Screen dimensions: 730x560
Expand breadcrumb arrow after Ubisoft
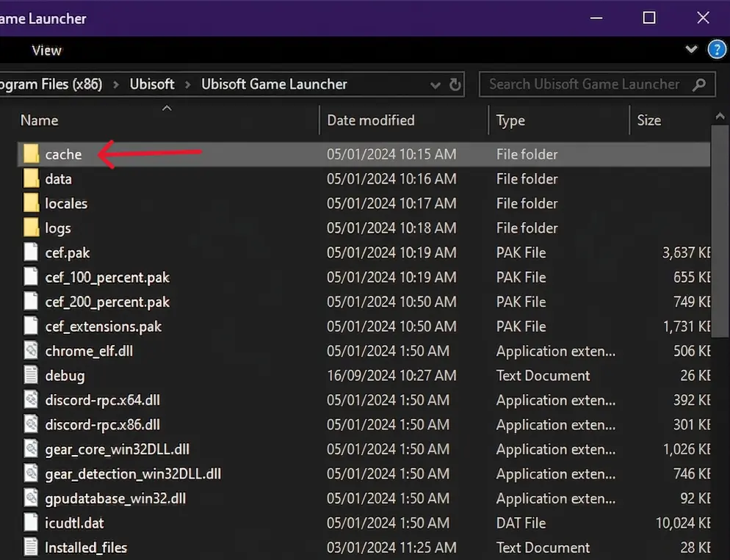coord(187,84)
